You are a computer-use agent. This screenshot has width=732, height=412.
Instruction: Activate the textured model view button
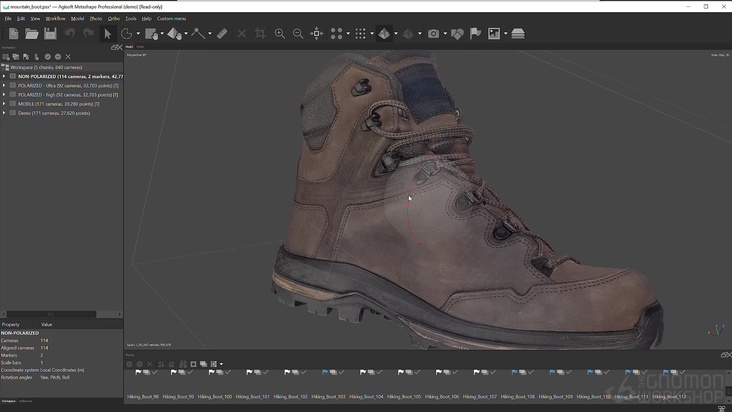(384, 34)
